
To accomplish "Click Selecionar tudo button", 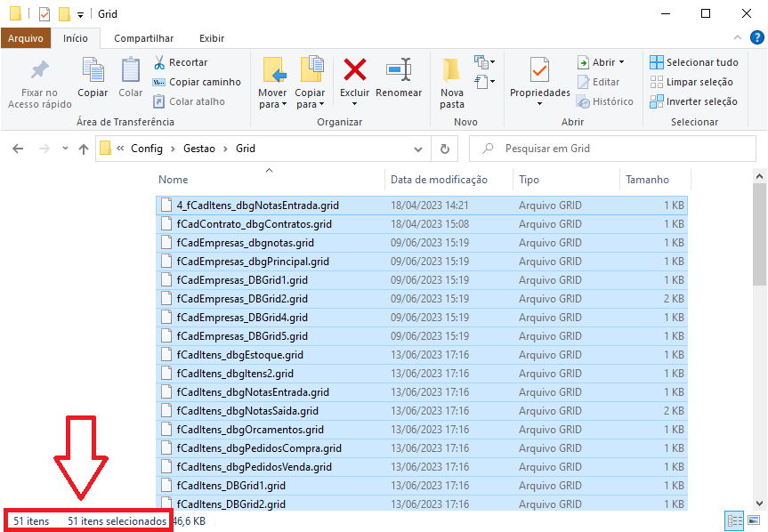I will [693, 62].
